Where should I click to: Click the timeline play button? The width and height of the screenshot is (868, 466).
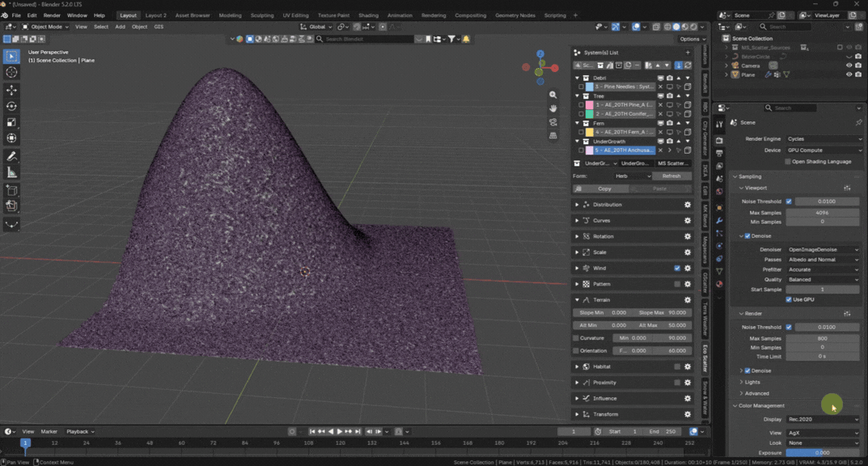pyautogui.click(x=339, y=432)
